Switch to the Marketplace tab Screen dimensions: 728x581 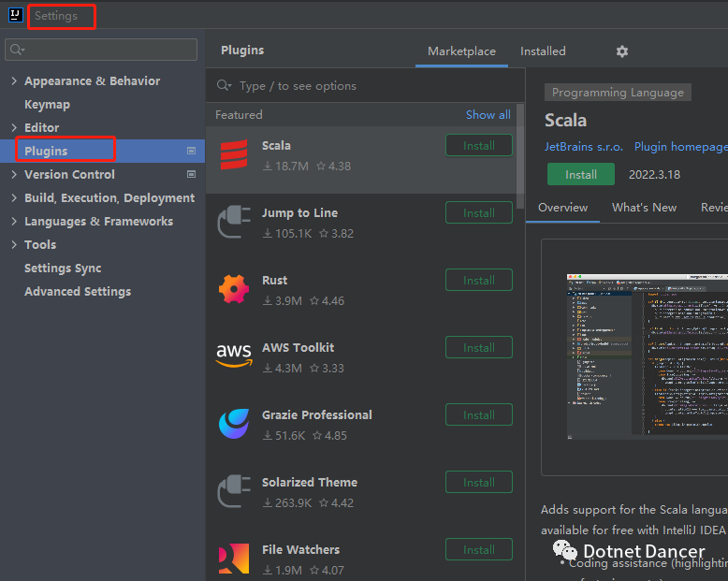[461, 51]
